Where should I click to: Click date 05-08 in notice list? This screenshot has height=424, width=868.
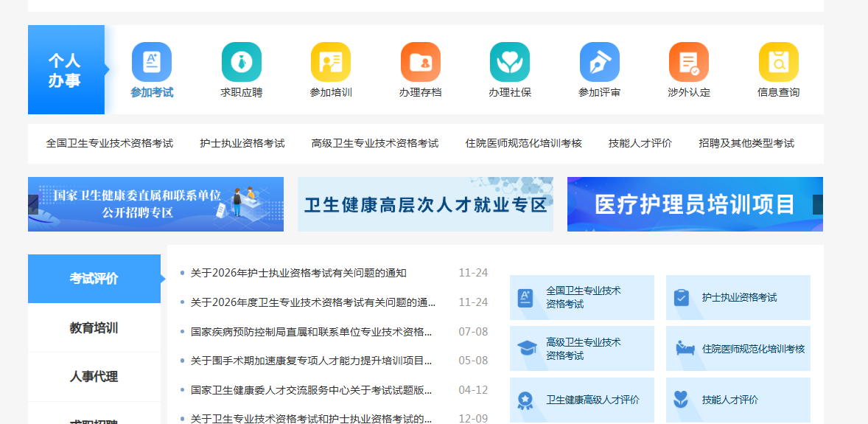(473, 361)
